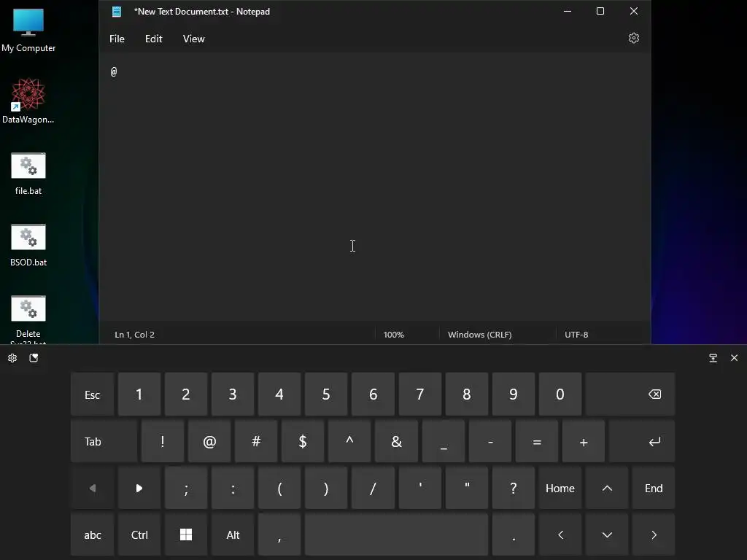The width and height of the screenshot is (747, 560).
Task: Tap the backspace key
Action: (630, 394)
